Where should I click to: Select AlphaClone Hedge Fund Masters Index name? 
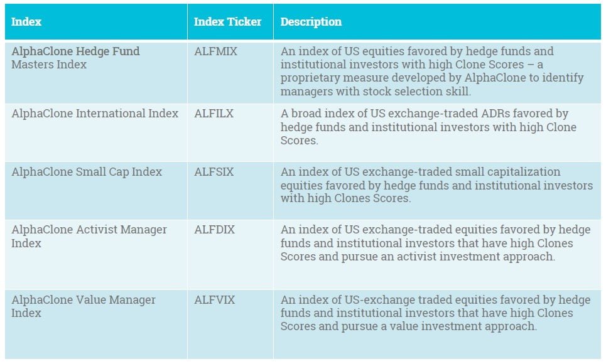(75, 58)
